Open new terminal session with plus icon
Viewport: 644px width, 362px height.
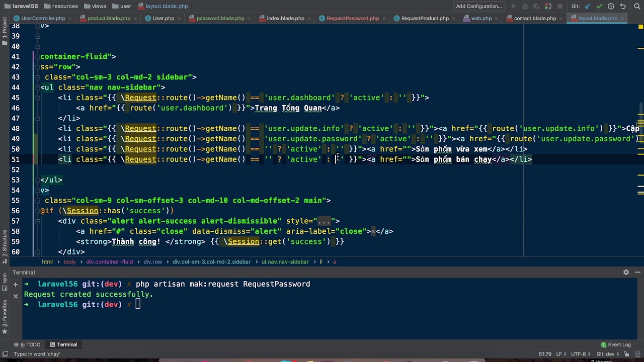point(16,284)
